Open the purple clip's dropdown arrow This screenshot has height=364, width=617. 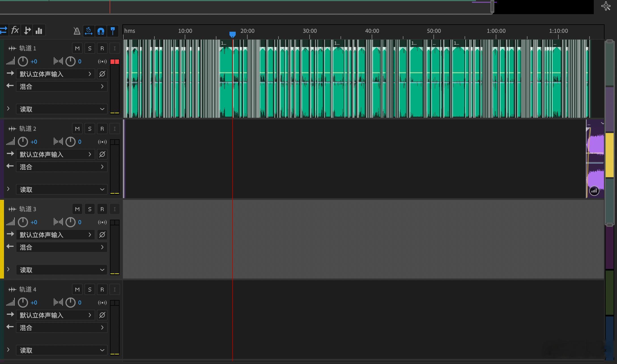(602, 123)
